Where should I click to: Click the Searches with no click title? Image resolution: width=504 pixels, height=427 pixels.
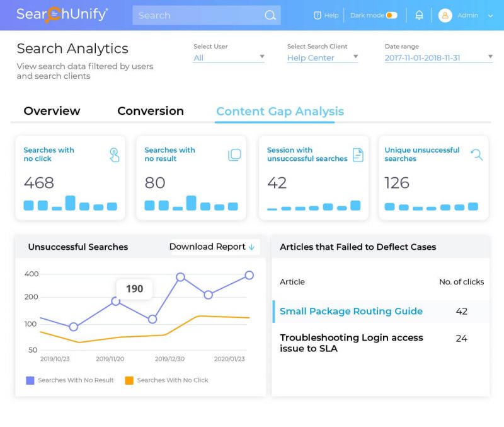coord(49,154)
